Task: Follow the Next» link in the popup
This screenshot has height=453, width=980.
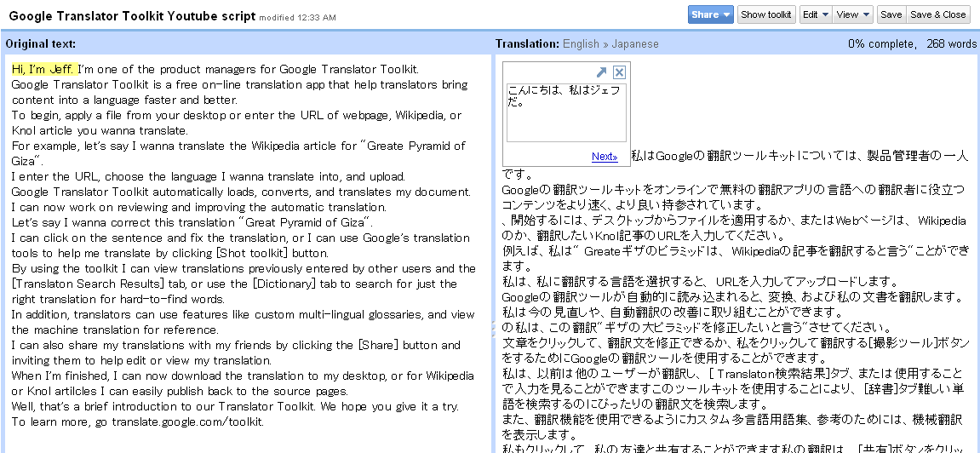Action: tap(605, 156)
